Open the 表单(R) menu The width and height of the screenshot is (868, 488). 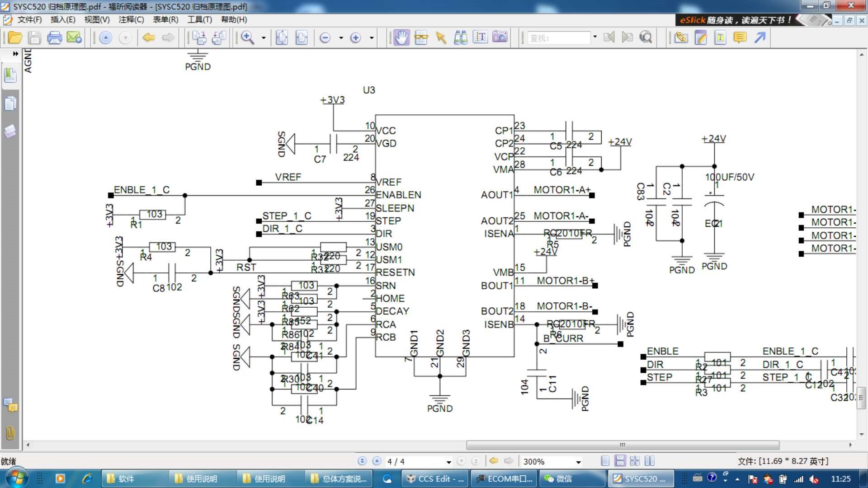pos(165,19)
